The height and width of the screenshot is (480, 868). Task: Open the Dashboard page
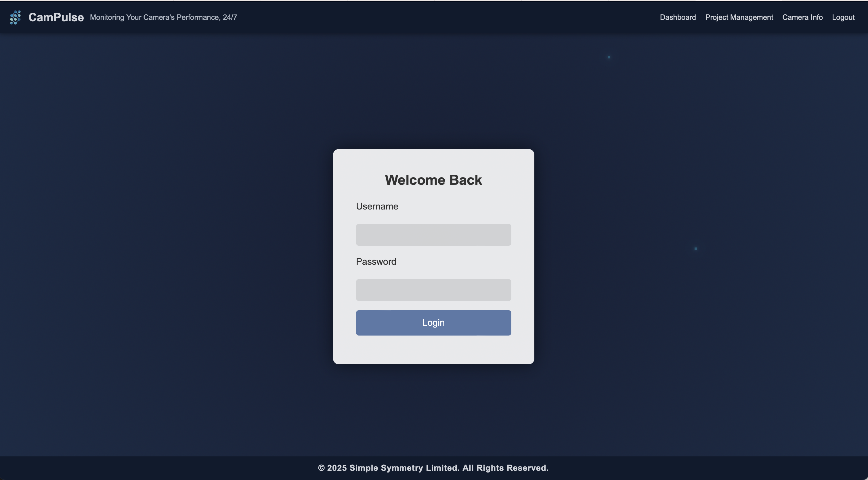[x=678, y=17]
